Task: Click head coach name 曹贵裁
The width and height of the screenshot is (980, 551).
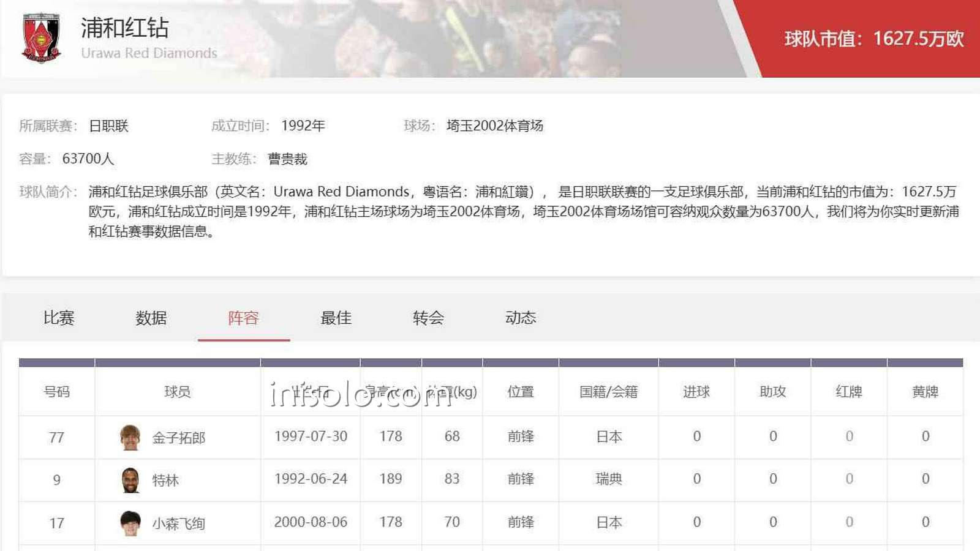Action: [x=287, y=159]
